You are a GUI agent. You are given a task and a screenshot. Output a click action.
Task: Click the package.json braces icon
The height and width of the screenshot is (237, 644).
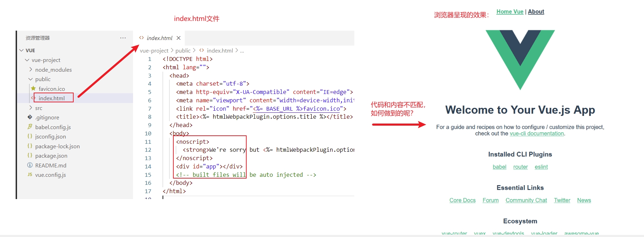click(x=30, y=155)
